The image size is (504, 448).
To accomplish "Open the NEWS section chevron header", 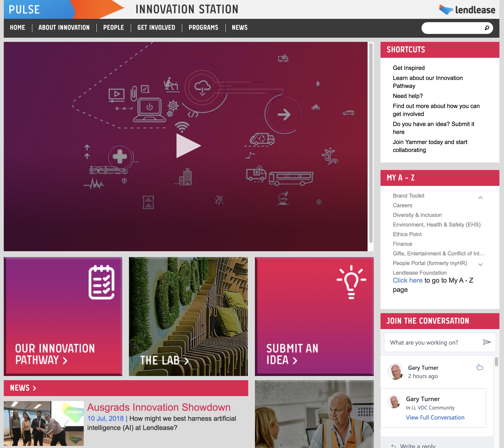I will point(23,388).
